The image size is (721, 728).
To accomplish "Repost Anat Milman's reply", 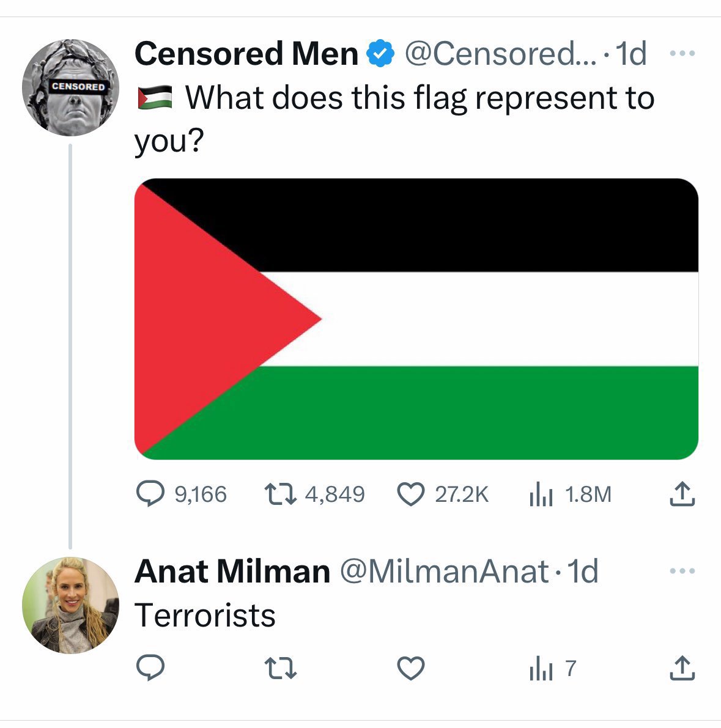I will (280, 668).
